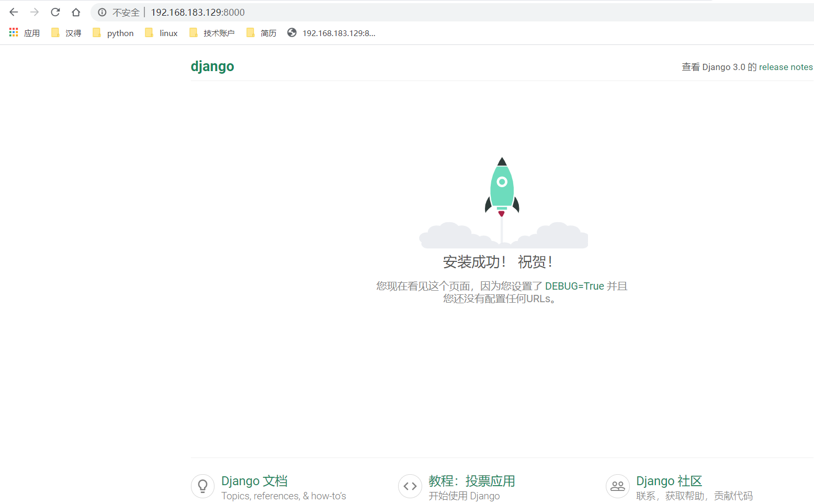Open the browser home page icon
This screenshot has width=814, height=504.
pos(76,12)
